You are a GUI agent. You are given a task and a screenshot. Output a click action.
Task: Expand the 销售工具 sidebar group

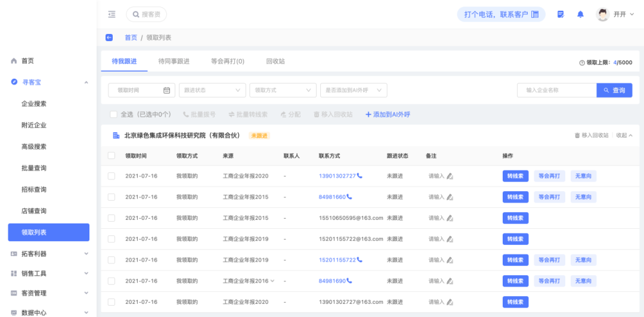pyautogui.click(x=86, y=274)
